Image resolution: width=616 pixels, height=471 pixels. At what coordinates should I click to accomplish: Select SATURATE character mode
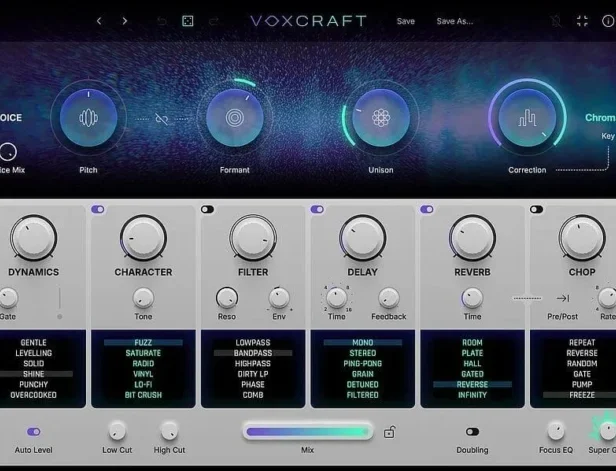coord(143,353)
